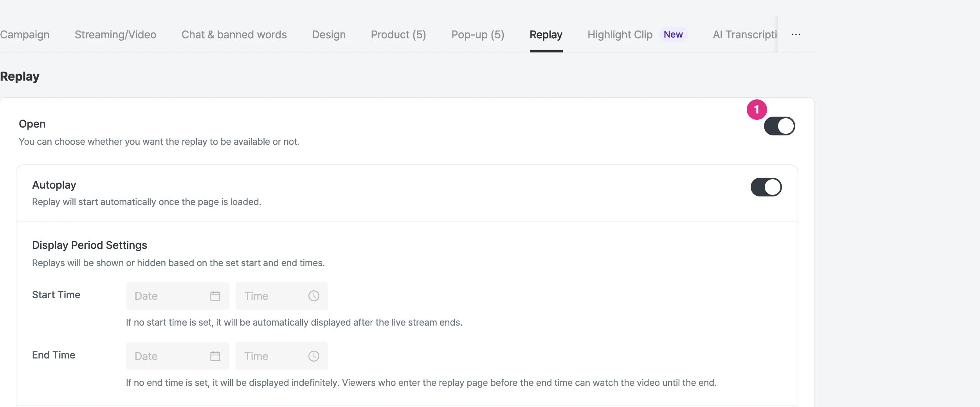Open the AI Transcription tab
This screenshot has height=407, width=980.
pyautogui.click(x=745, y=35)
